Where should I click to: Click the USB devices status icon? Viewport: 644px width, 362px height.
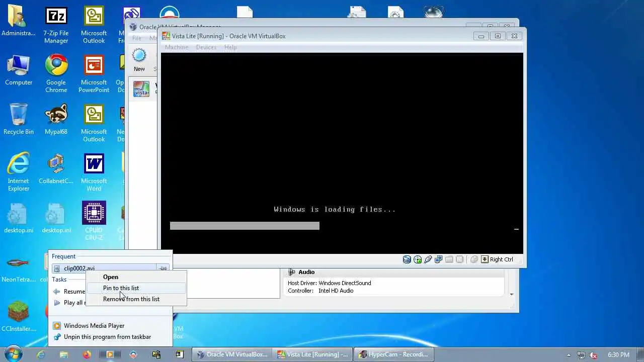click(x=428, y=259)
